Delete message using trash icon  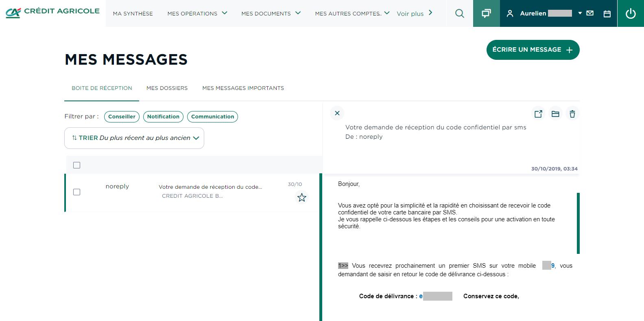click(x=572, y=114)
